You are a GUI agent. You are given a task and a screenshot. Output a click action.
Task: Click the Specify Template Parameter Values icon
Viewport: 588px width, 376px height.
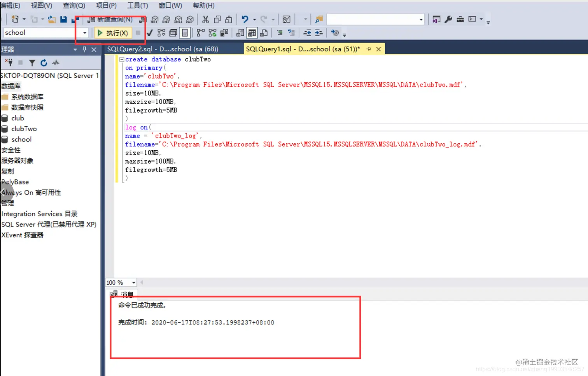coord(335,33)
